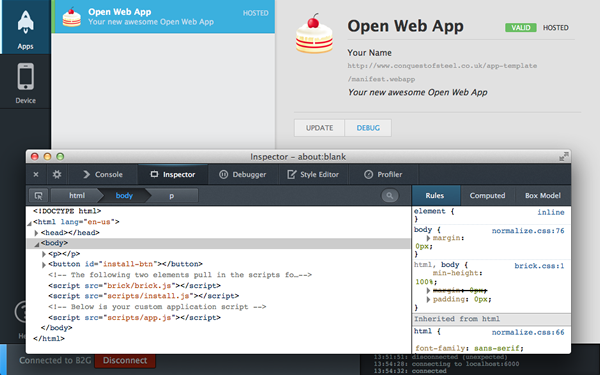This screenshot has width=600, height=375.
Task: Open normalize.css:66 source link
Action: point(528,333)
